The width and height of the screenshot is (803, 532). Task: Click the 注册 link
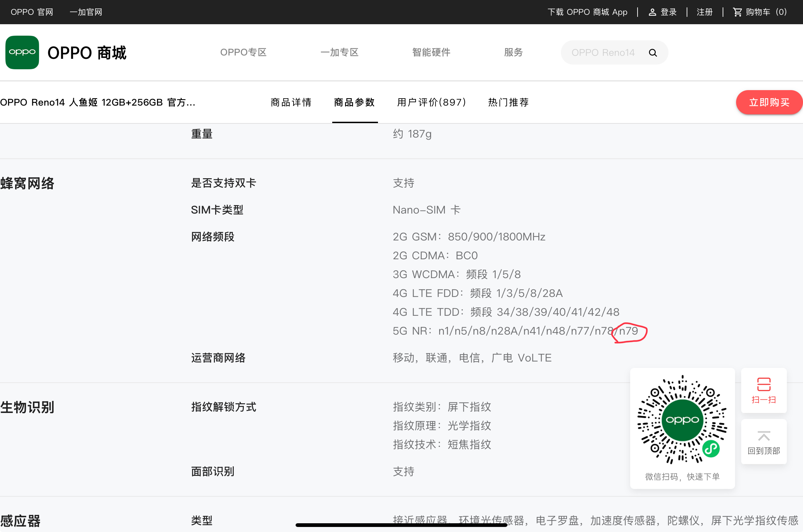[x=704, y=12]
